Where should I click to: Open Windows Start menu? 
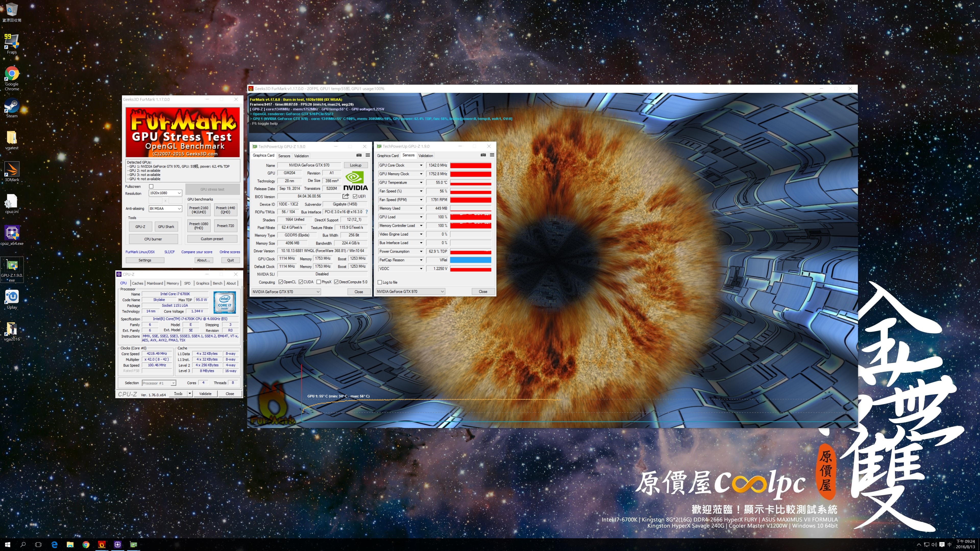(8, 545)
